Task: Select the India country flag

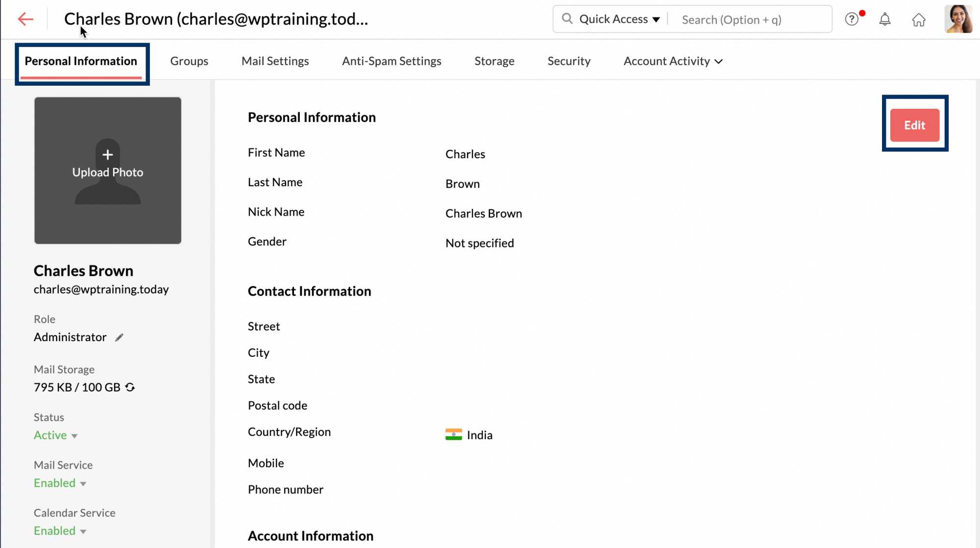Action: pos(453,434)
